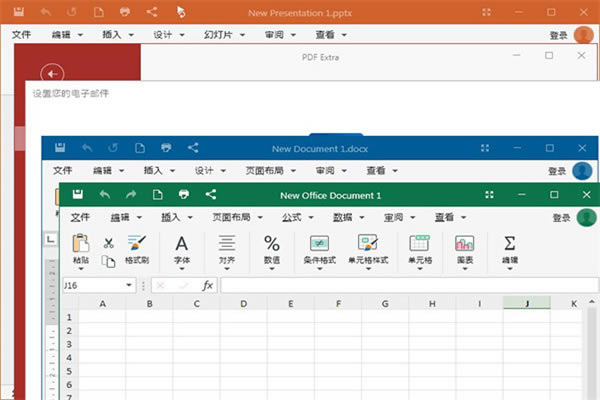The height and width of the screenshot is (400, 600).
Task: Click the fx insert function button
Action: tap(207, 285)
